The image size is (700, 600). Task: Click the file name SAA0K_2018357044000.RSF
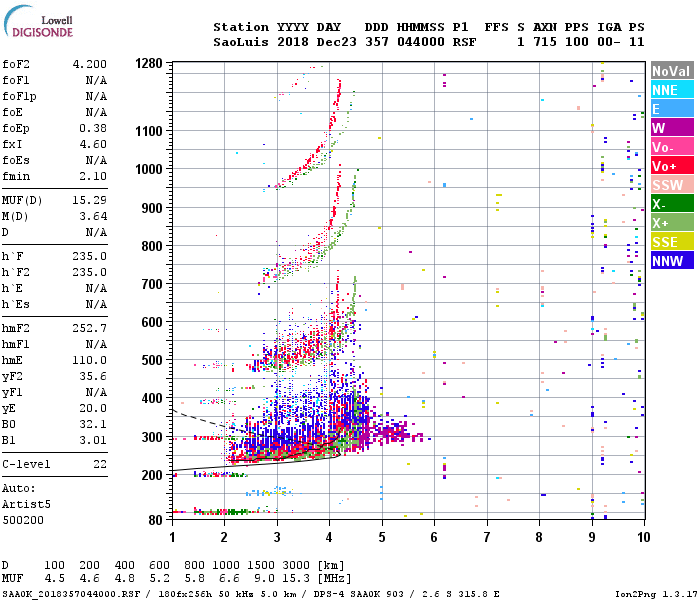[x=71, y=594]
